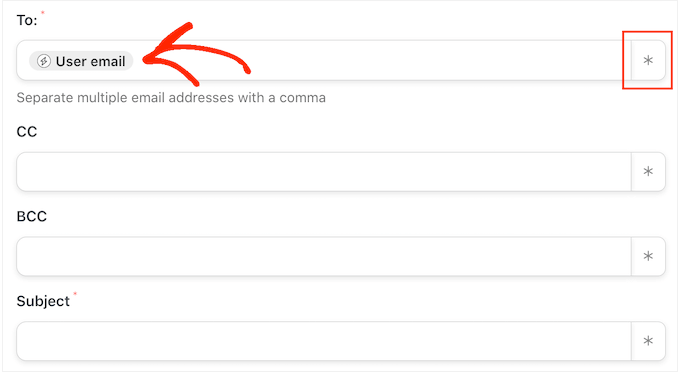Open the asterisk token picker for To field
Viewport: 680px width, 374px height.
pyautogui.click(x=648, y=60)
